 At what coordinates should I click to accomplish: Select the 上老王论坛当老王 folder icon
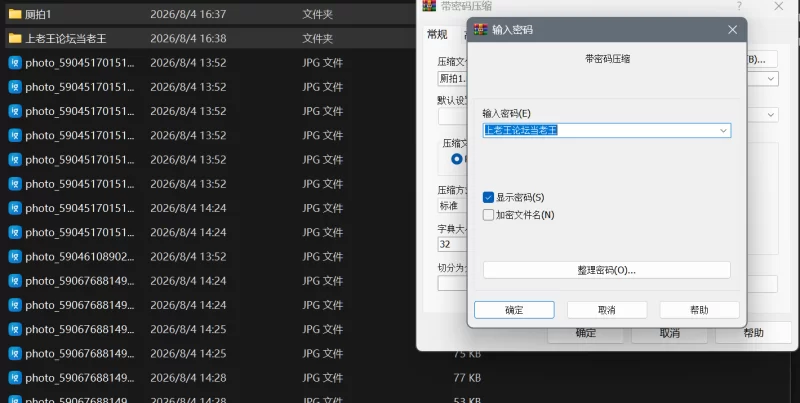(x=15, y=38)
